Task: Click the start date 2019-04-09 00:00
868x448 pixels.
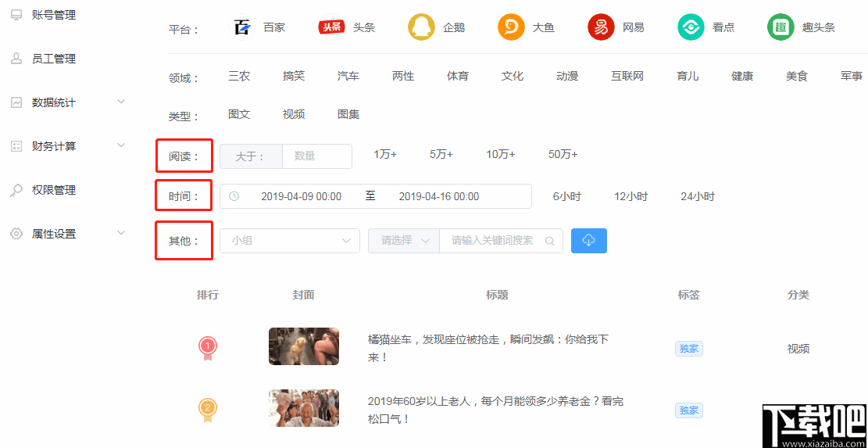Action: (x=301, y=196)
